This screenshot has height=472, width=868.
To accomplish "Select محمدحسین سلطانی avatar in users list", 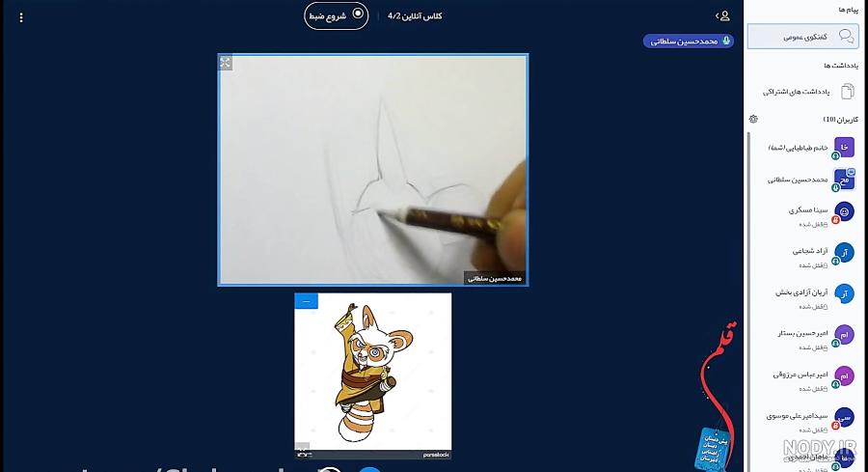I will 844,180.
